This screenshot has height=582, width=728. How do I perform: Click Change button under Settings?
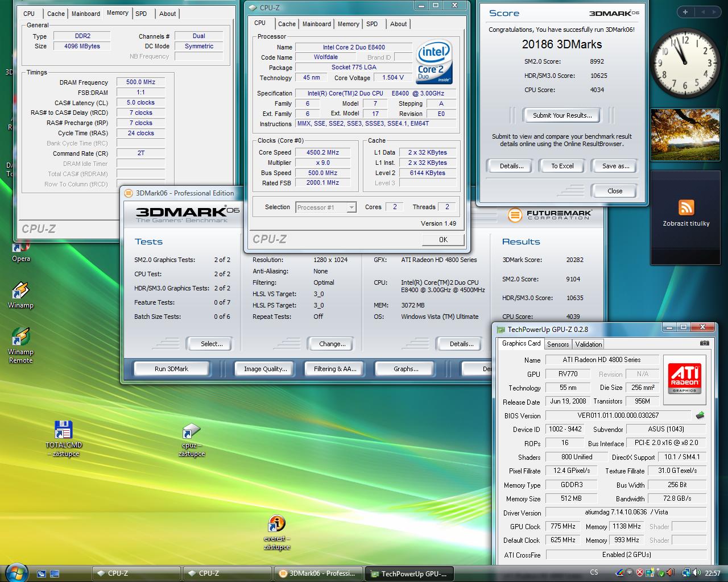click(332, 344)
